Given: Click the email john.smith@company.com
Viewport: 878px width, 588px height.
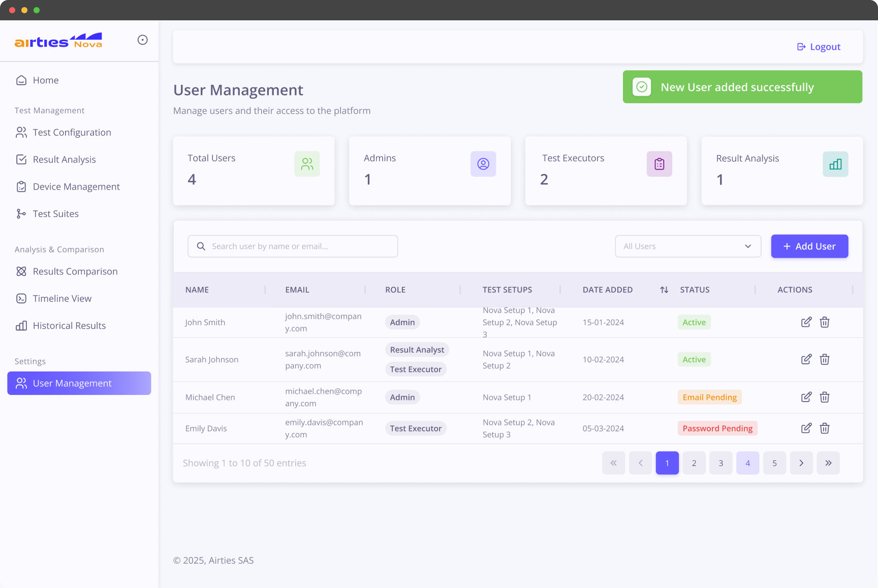Looking at the screenshot, I should point(323,322).
